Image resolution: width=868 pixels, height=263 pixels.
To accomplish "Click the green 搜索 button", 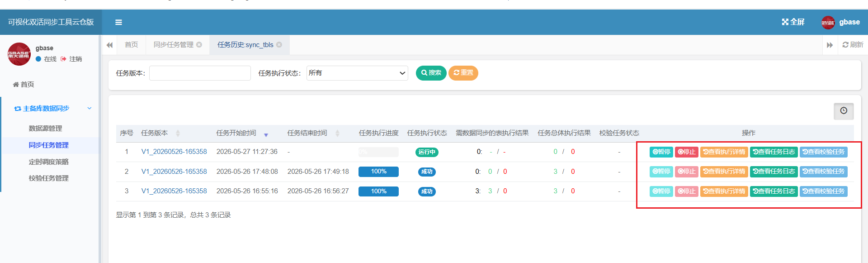I will [431, 73].
